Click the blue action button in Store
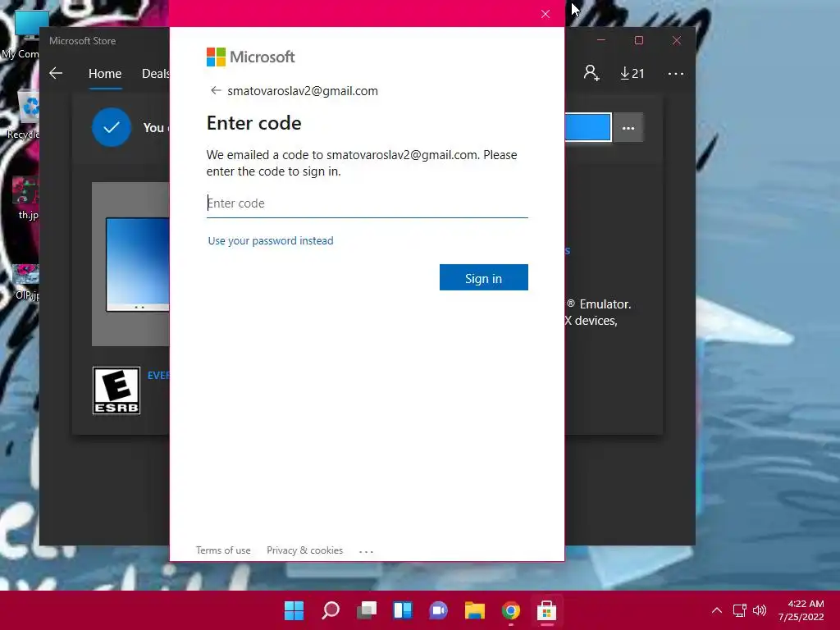The width and height of the screenshot is (840, 630). coord(587,127)
